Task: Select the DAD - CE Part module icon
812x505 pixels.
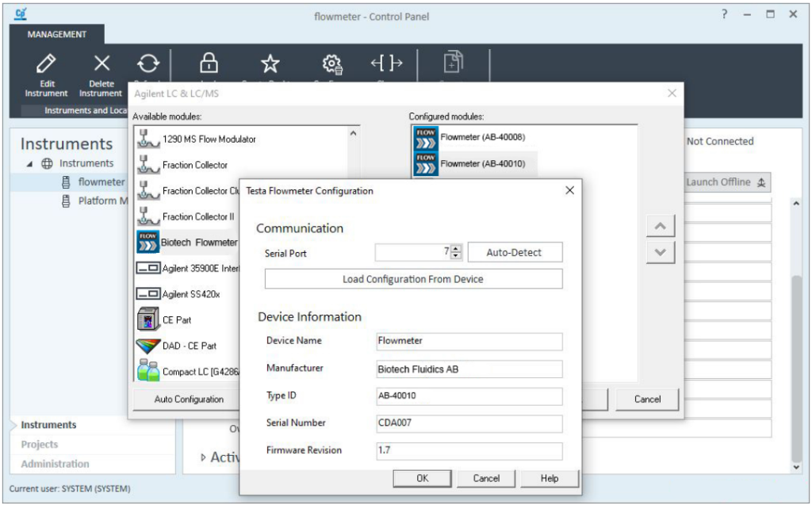Action: 148,346
